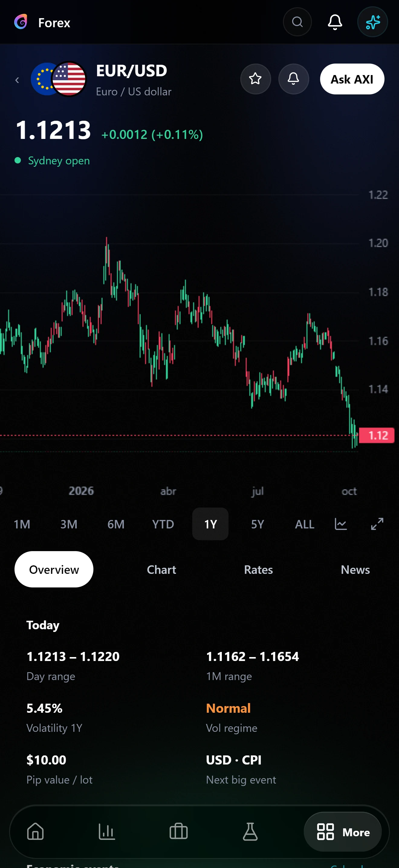Tap the $10.00 pip value
The height and width of the screenshot is (868, 399).
pos(47,760)
